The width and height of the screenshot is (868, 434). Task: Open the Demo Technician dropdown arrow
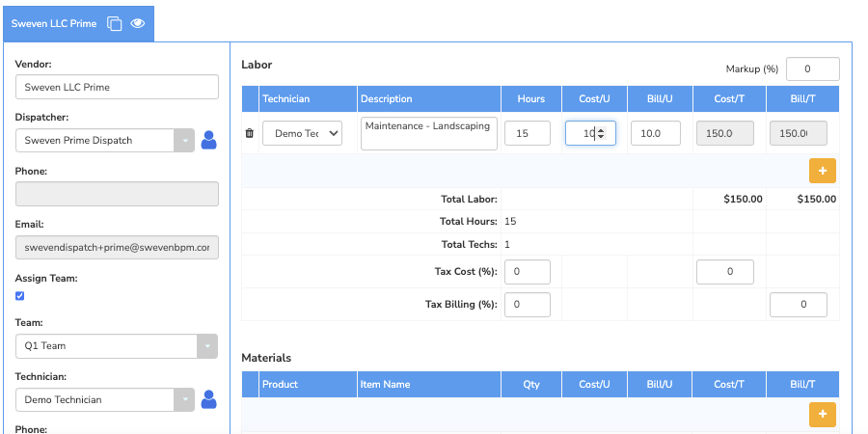[x=184, y=399]
